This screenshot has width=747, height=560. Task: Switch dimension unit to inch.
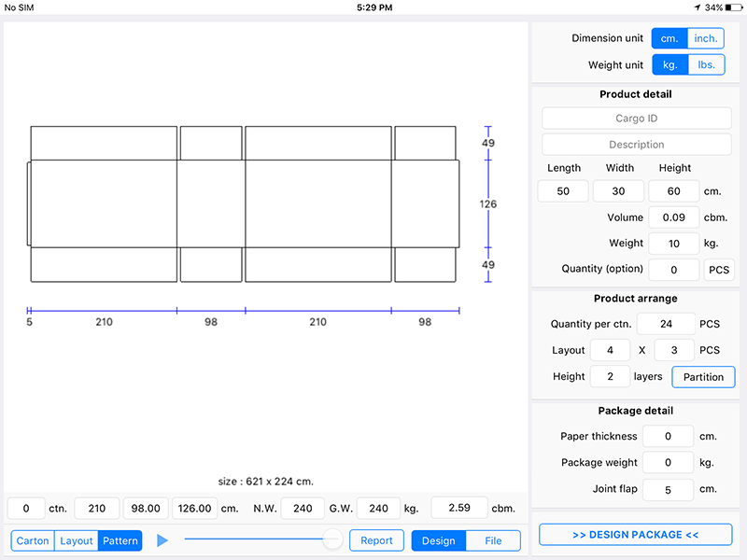[x=706, y=38]
